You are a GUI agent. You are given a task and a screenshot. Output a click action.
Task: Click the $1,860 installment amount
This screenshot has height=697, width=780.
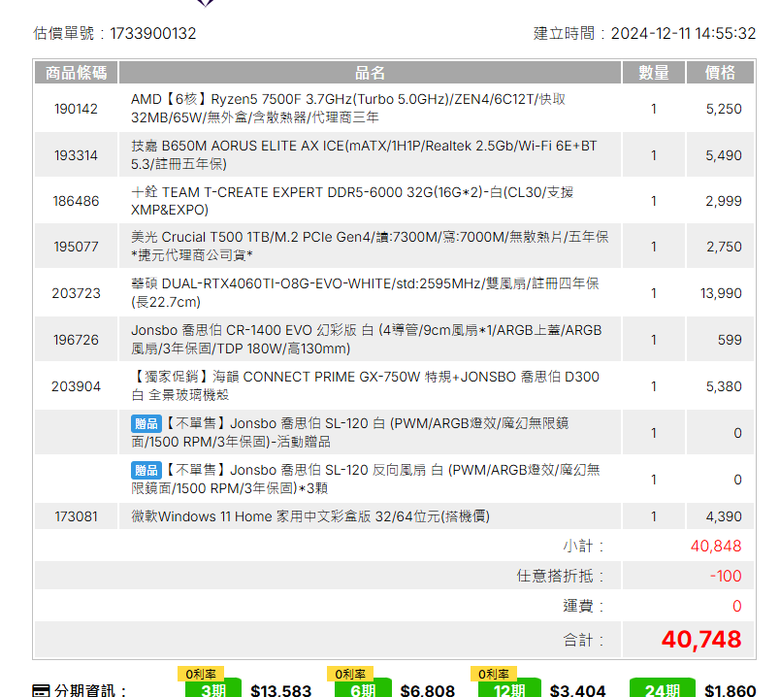click(730, 690)
